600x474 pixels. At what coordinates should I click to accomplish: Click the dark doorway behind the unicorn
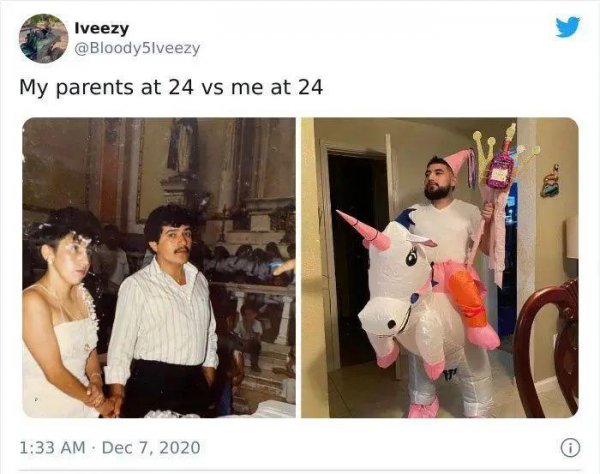[354, 260]
